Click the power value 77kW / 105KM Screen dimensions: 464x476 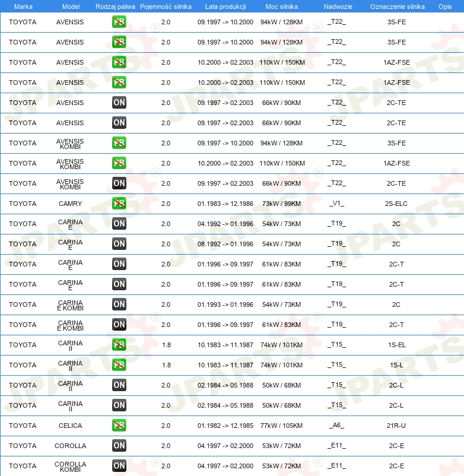pos(281,426)
